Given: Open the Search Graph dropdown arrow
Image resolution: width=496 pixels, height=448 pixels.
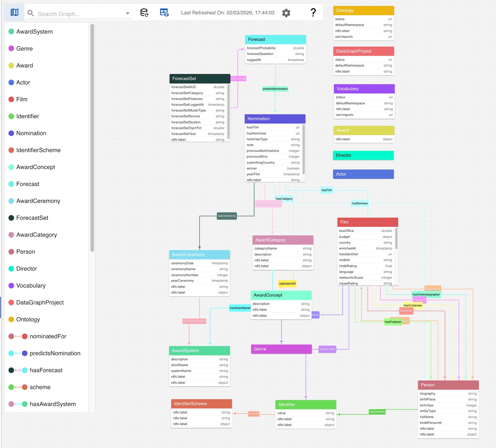Looking at the screenshot, I should click(127, 14).
